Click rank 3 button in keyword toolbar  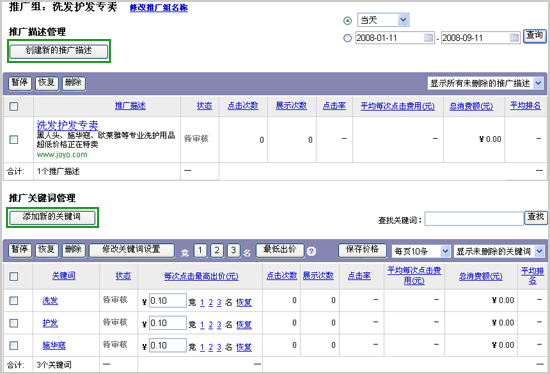[x=233, y=251]
